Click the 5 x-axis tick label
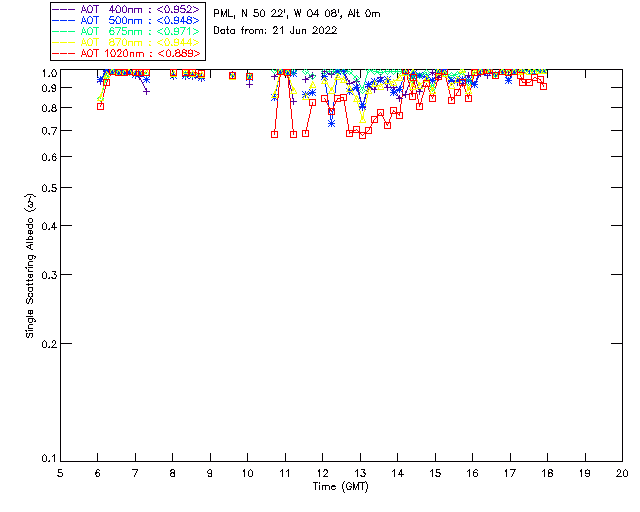The width and height of the screenshot is (640, 512). tap(60, 473)
